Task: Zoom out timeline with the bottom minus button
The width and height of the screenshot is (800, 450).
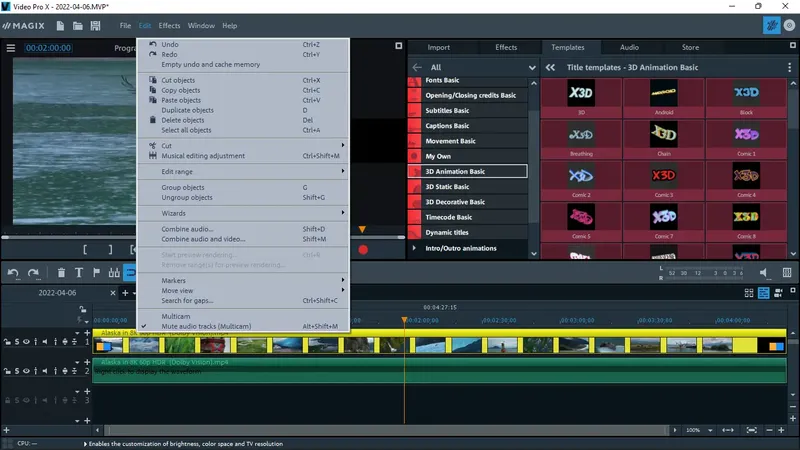Action: point(769,430)
